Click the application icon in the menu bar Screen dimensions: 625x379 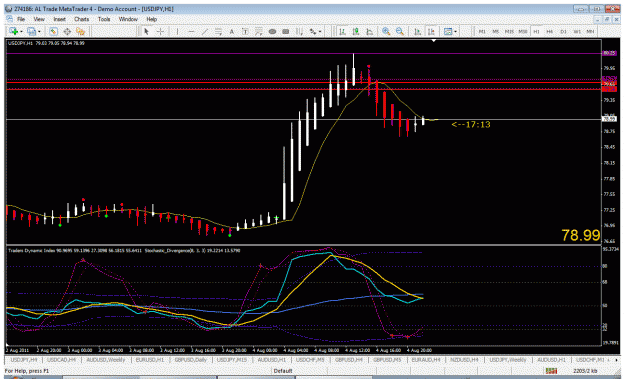click(9, 19)
